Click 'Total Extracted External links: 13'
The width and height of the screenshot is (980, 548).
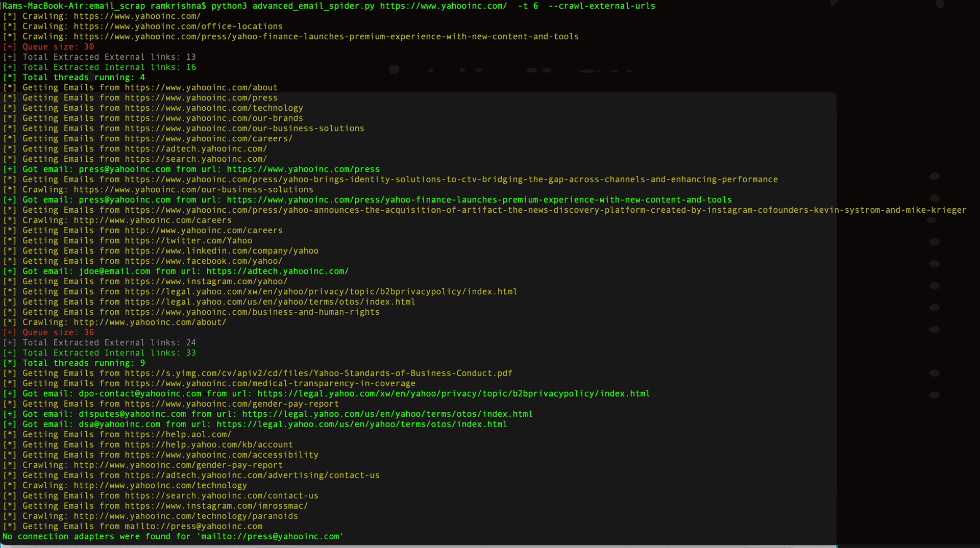[x=100, y=57]
